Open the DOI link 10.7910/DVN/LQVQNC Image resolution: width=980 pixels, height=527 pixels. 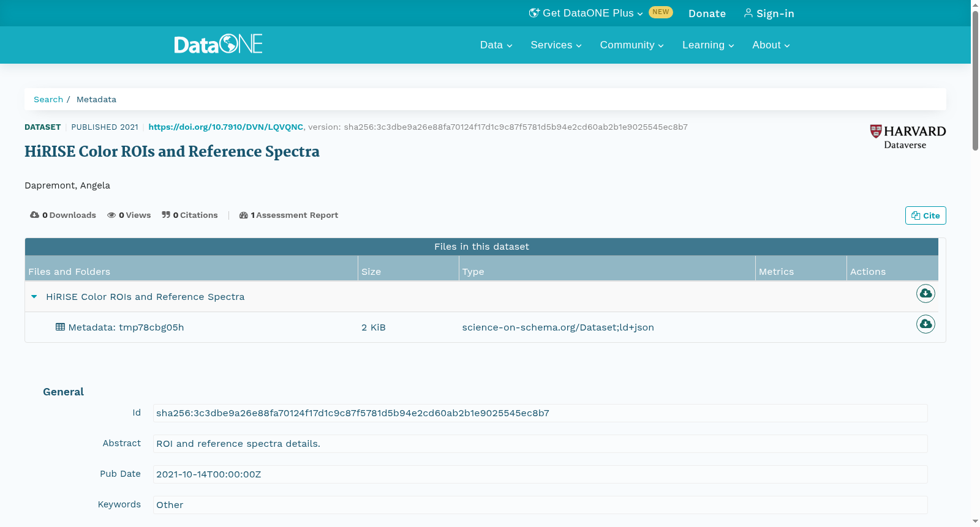coord(225,127)
